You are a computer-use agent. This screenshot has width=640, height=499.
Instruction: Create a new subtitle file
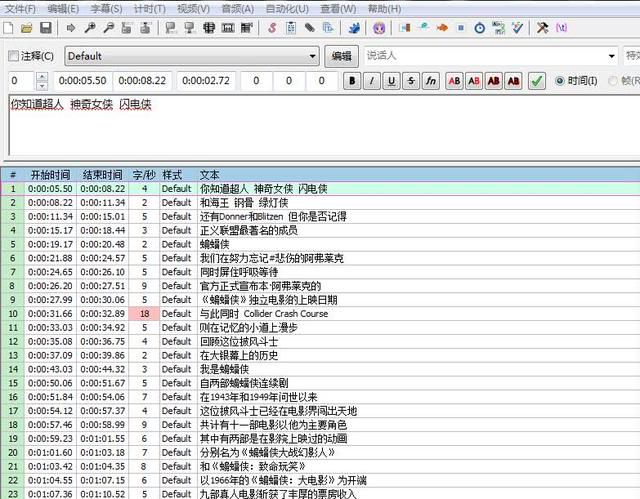(9, 28)
